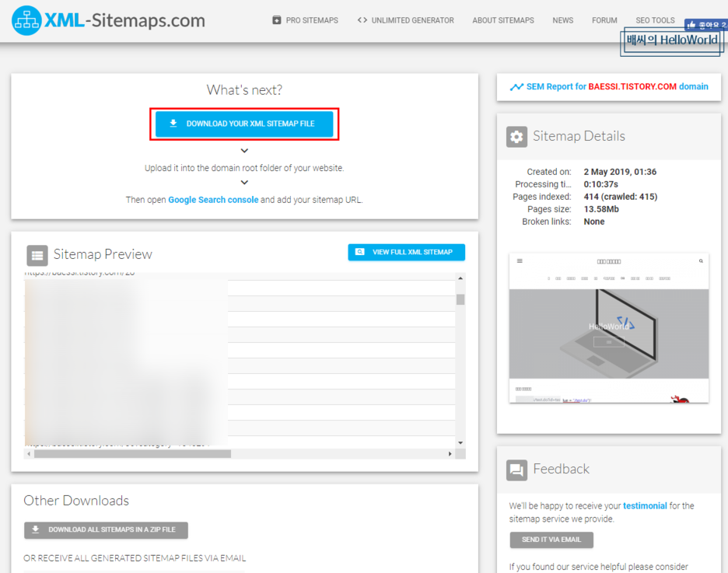The image size is (728, 573).
Task: Click the preview vertical scrollbar thumb
Action: tap(460, 299)
